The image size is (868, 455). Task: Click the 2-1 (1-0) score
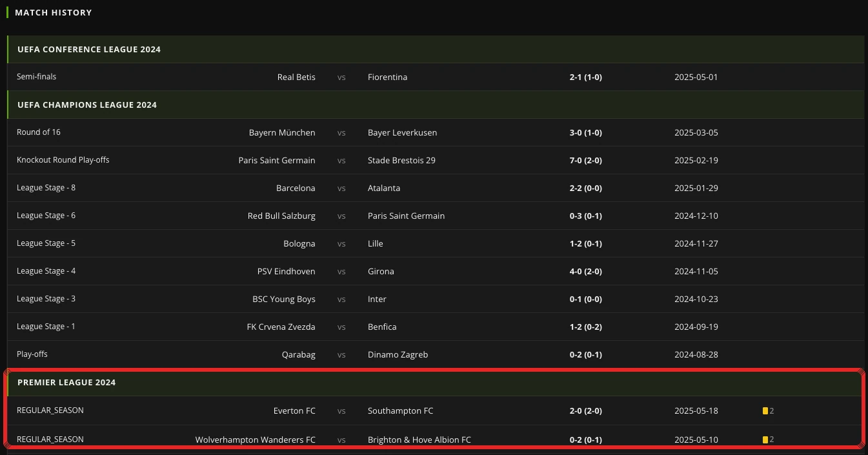click(586, 77)
